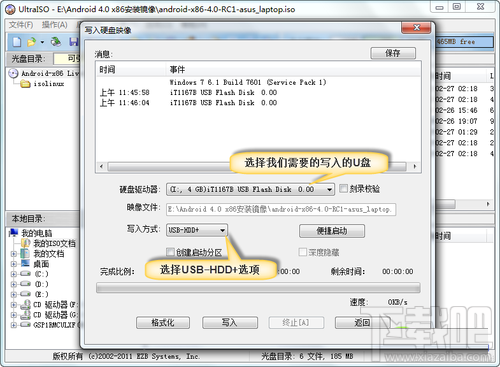500x367 pixels.
Task: Expand the CD drive F: tree node
Action: 14,305
